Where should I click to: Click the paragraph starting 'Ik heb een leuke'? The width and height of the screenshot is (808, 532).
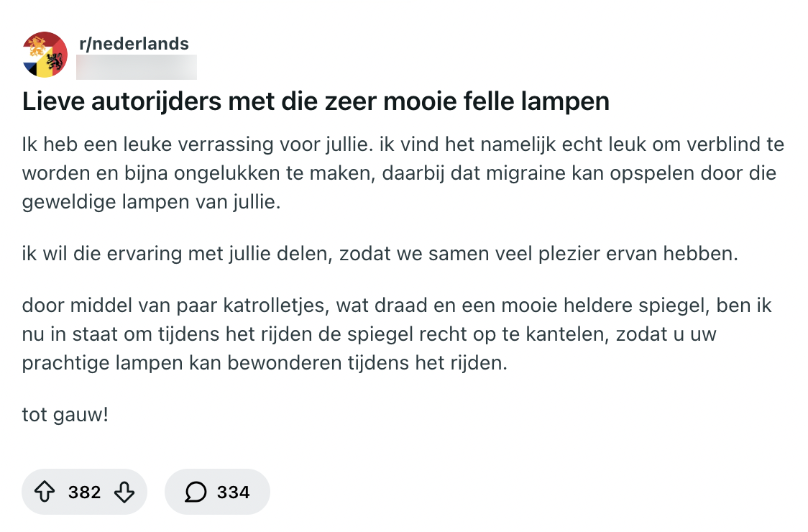(403, 173)
